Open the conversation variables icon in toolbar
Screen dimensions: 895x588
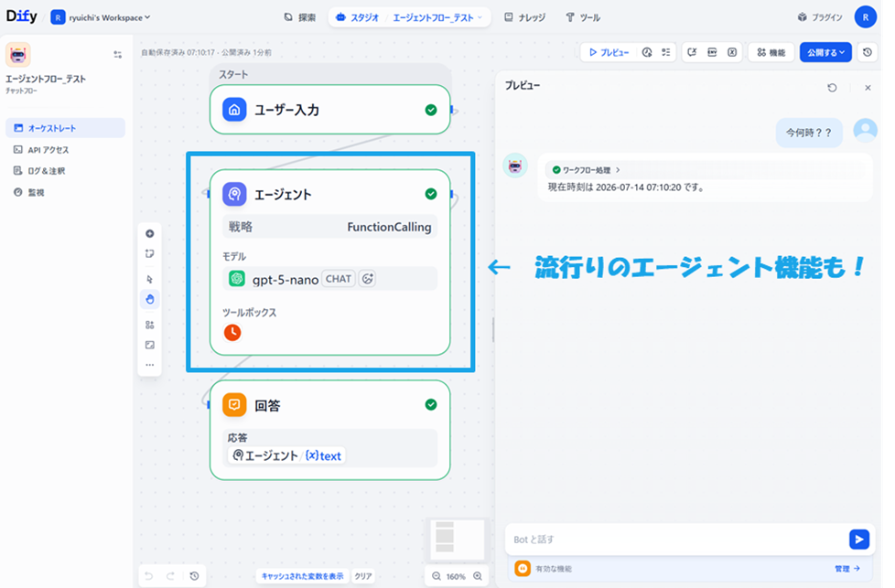pyautogui.click(x=693, y=52)
